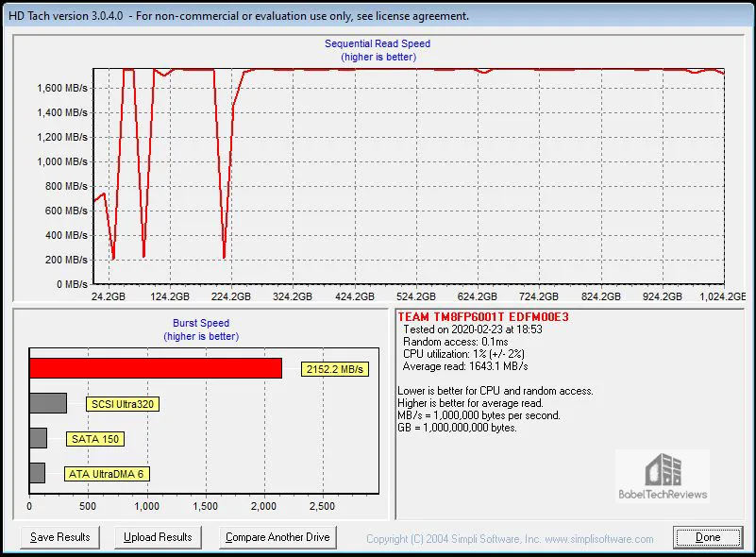This screenshot has height=557, width=756.
Task: Select the SATA 150 label
Action: coord(95,439)
